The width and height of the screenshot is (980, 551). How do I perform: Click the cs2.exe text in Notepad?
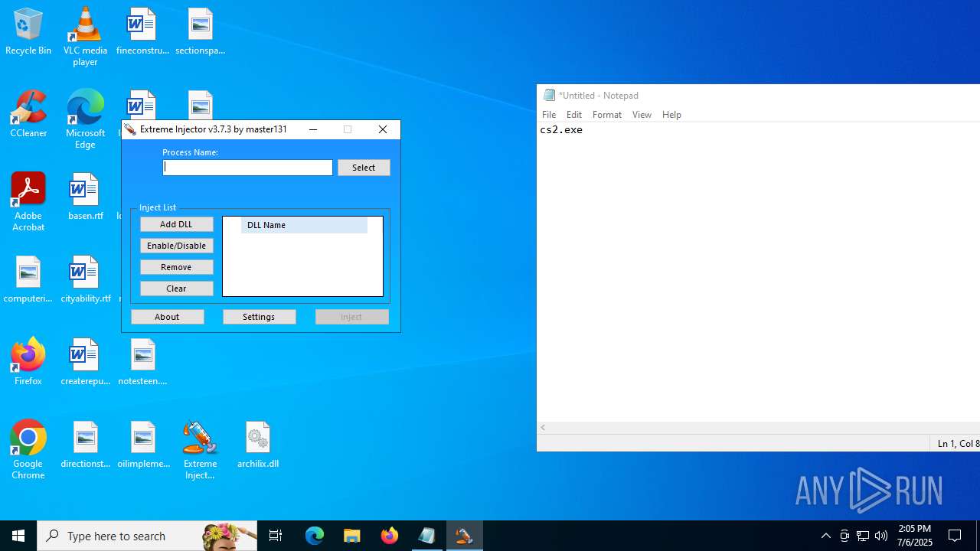pyautogui.click(x=561, y=130)
